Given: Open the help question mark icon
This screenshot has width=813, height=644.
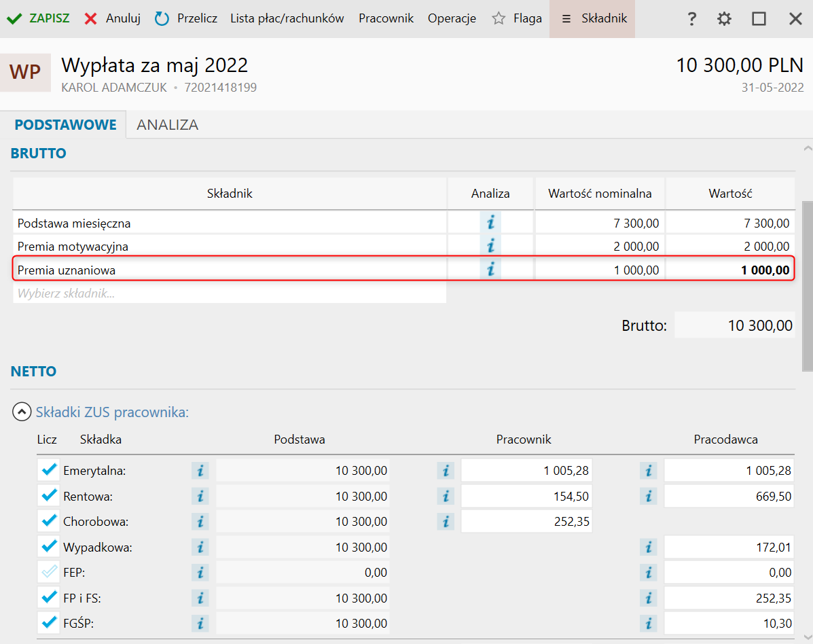Looking at the screenshot, I should [691, 19].
